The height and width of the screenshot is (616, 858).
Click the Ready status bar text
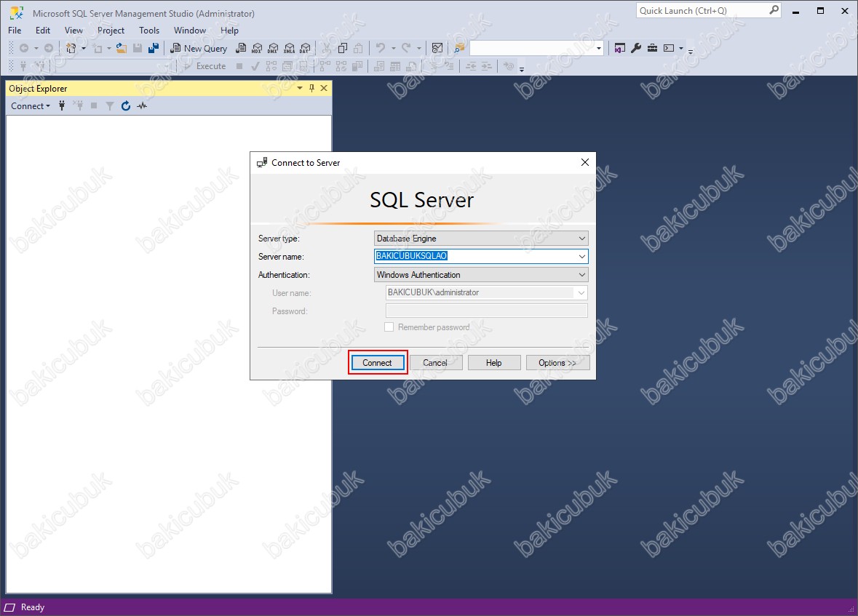(x=32, y=607)
